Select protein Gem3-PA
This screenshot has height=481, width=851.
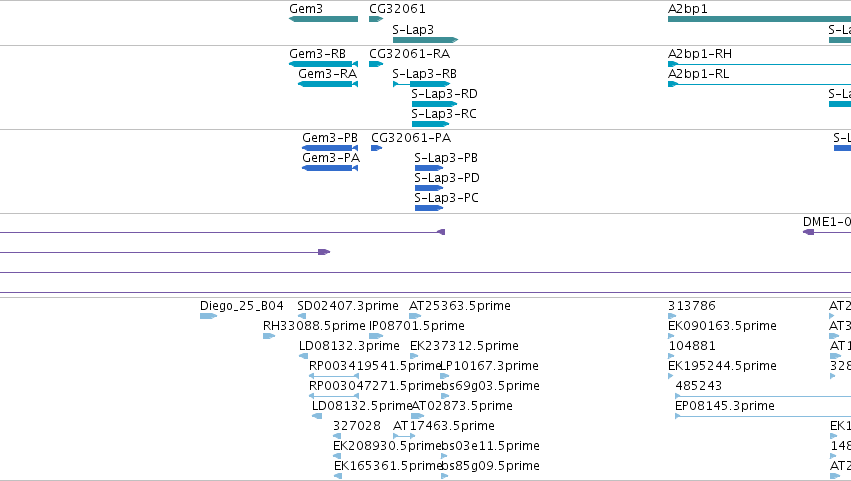tap(330, 168)
